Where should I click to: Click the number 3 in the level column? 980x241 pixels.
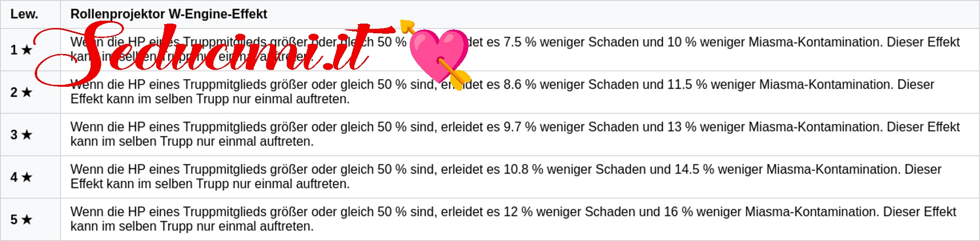point(14,134)
